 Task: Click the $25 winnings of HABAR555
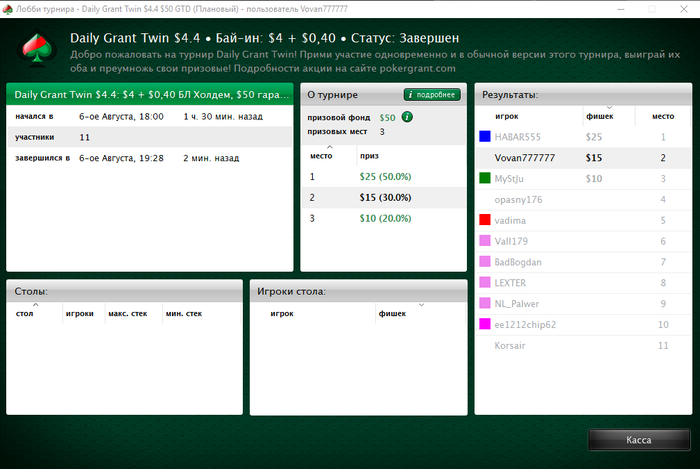(x=594, y=137)
